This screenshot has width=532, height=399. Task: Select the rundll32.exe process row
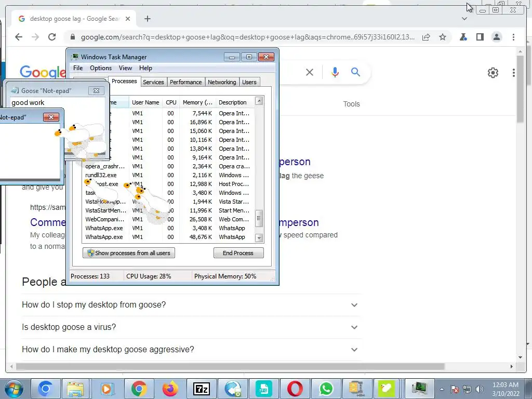(x=168, y=176)
